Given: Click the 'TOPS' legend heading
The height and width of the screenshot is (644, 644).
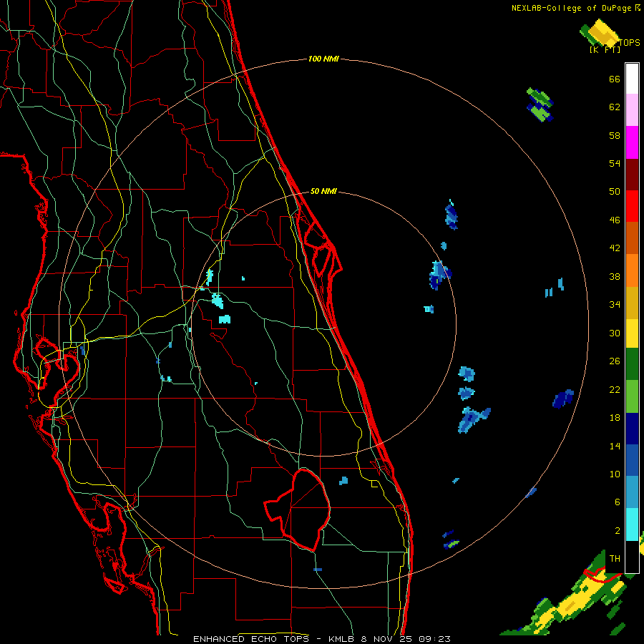Looking at the screenshot, I should 629,43.
